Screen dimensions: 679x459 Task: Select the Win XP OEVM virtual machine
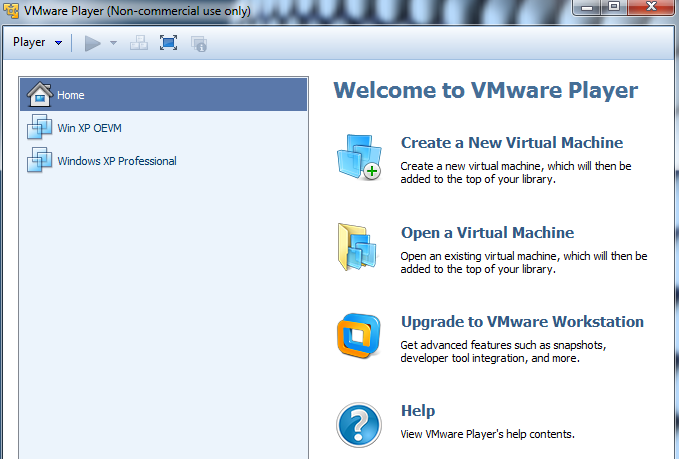(x=164, y=128)
